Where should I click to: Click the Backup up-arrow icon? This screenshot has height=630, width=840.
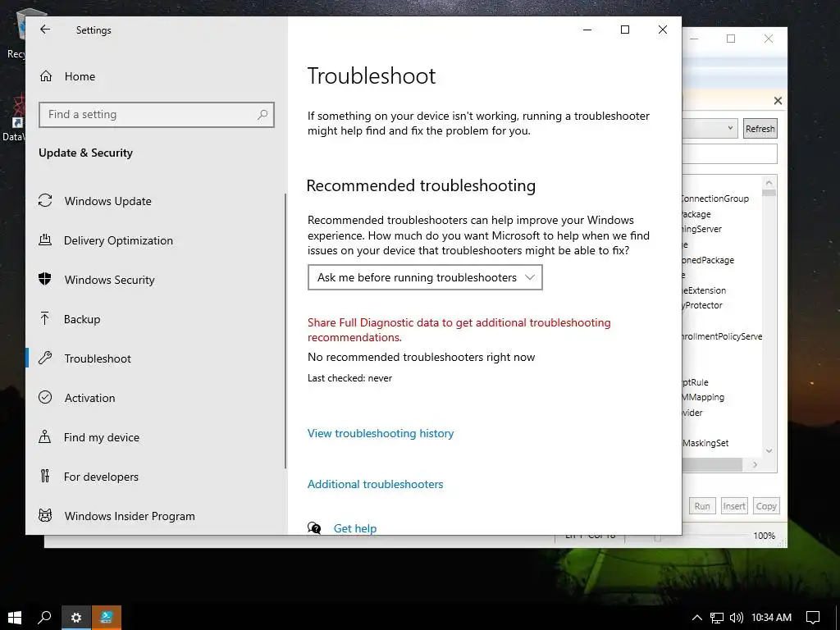(x=45, y=319)
